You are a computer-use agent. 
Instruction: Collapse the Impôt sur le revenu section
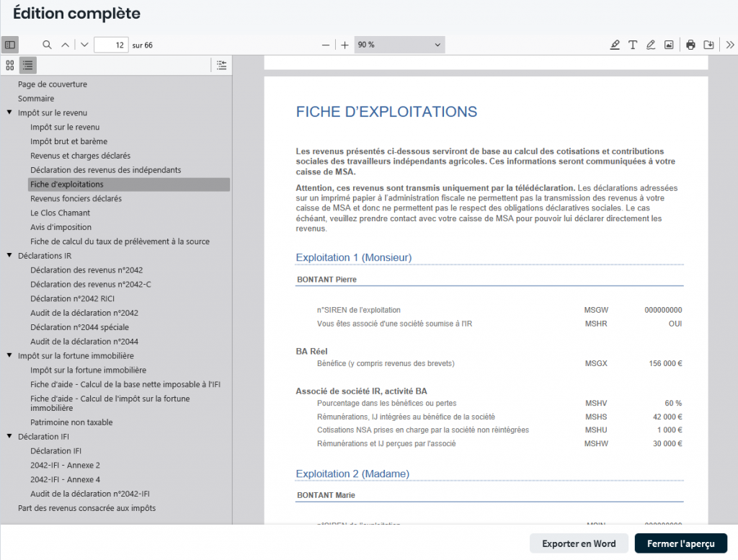tap(9, 112)
